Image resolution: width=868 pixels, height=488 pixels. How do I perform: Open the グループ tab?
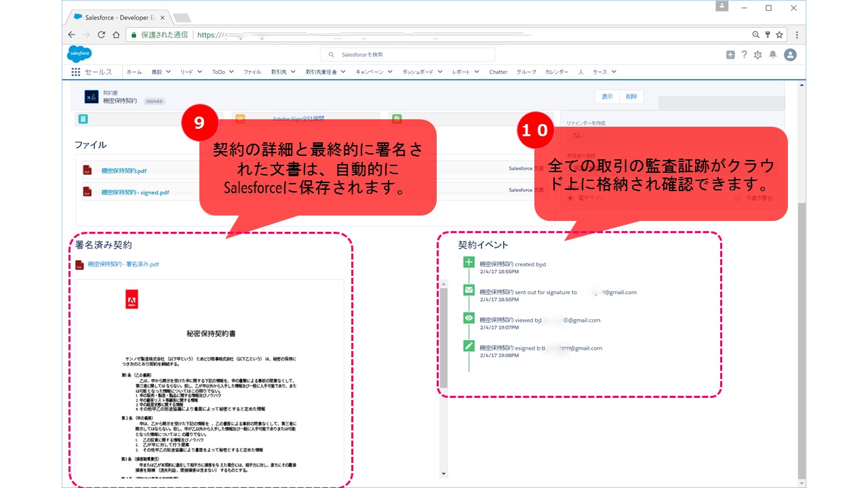tap(526, 72)
